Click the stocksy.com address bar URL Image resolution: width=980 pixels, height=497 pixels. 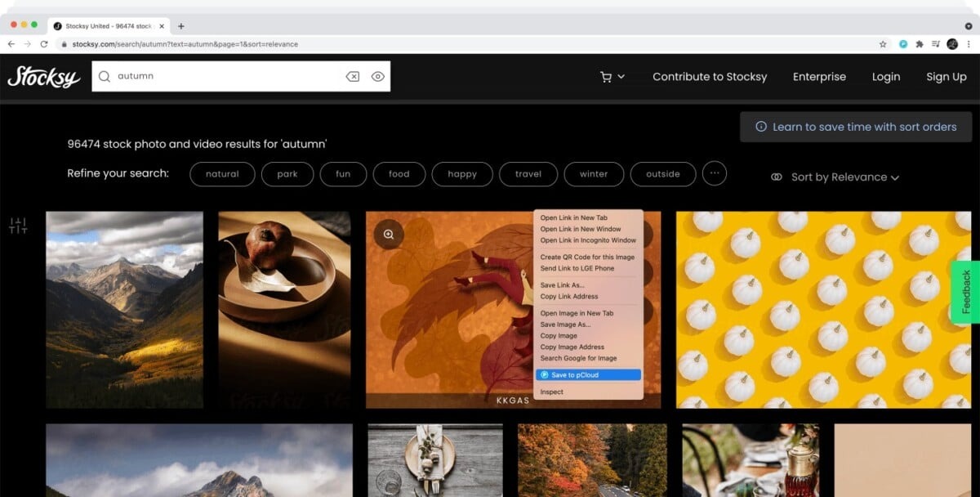[185, 44]
